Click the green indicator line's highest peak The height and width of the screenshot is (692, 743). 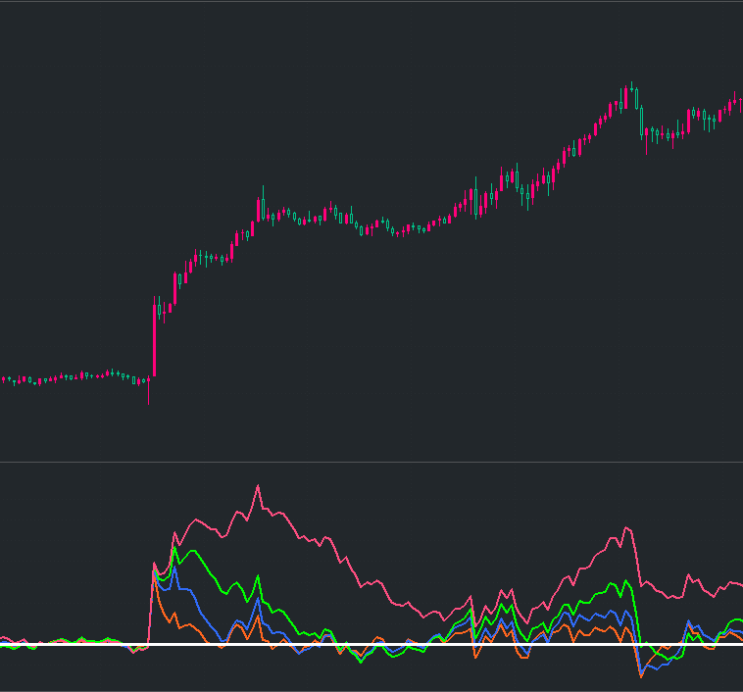(175, 549)
